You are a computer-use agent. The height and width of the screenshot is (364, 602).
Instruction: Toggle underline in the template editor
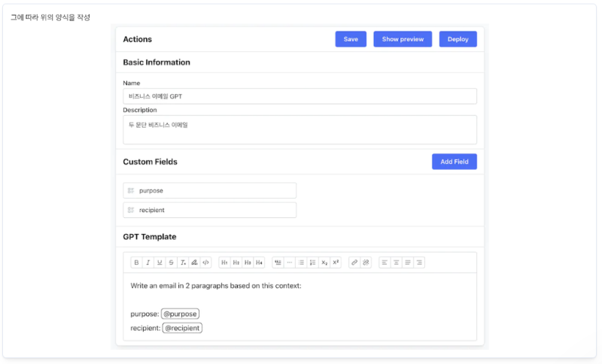160,262
